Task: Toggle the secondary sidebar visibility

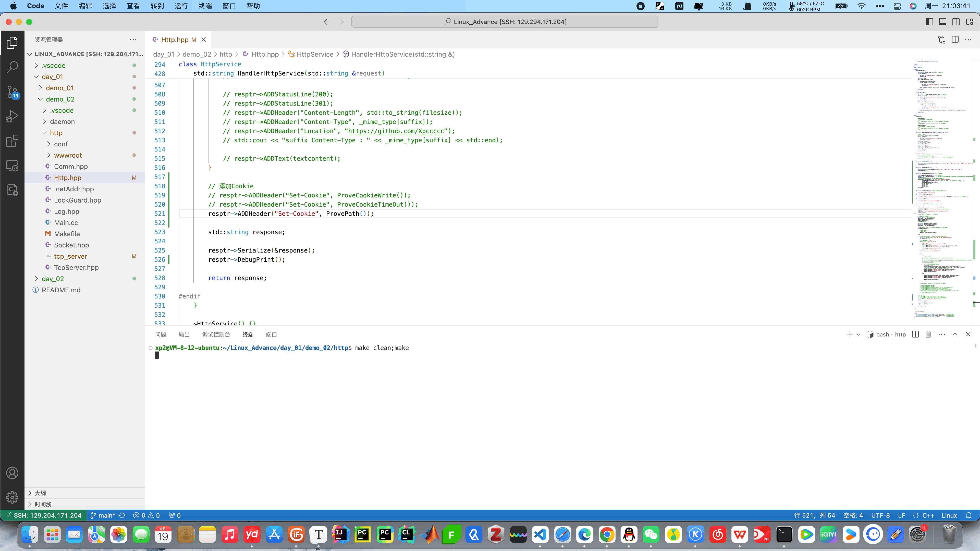Action: coord(956,22)
